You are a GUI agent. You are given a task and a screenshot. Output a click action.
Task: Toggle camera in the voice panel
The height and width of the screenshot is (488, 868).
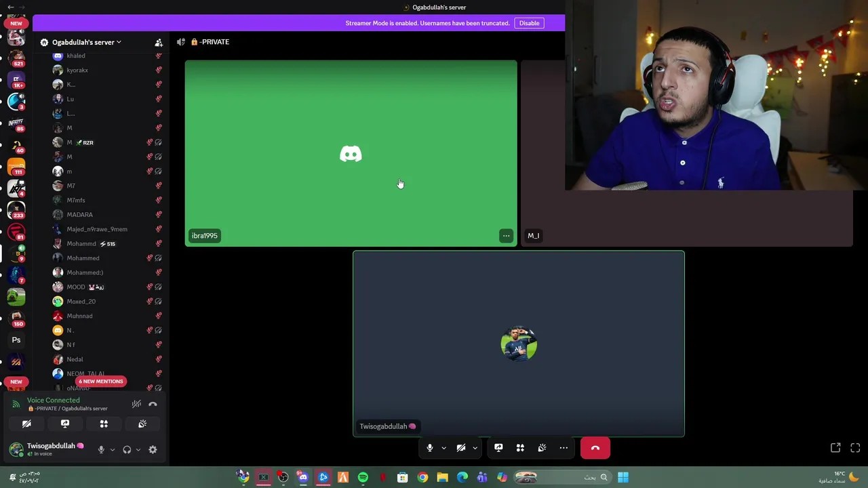click(26, 424)
